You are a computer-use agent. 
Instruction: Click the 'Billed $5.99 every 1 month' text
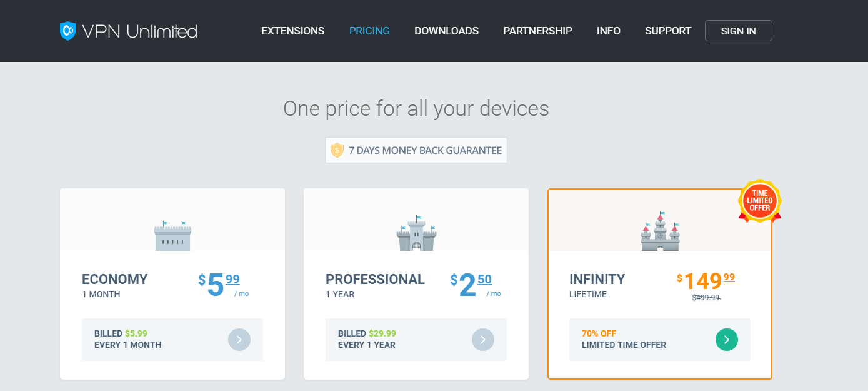coord(128,339)
